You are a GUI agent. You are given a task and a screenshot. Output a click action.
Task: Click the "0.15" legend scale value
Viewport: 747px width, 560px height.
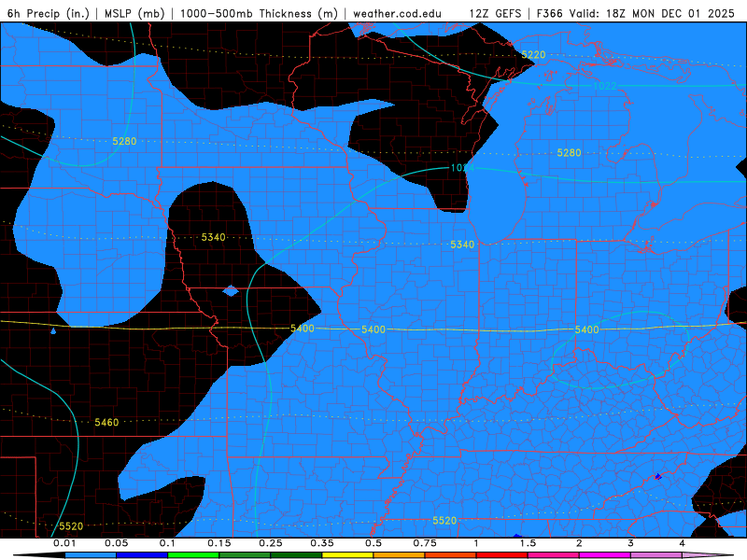[219, 543]
